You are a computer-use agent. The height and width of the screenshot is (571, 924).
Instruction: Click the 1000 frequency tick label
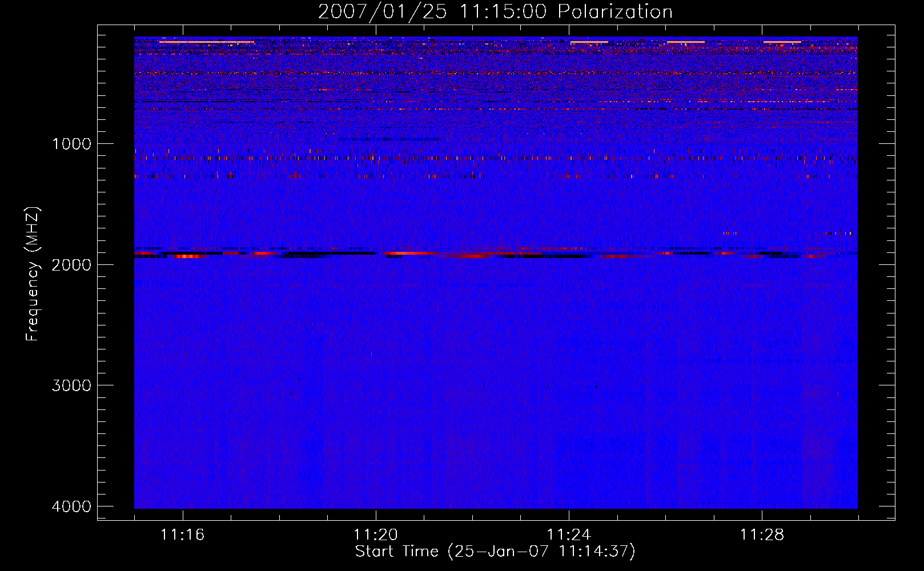click(72, 144)
